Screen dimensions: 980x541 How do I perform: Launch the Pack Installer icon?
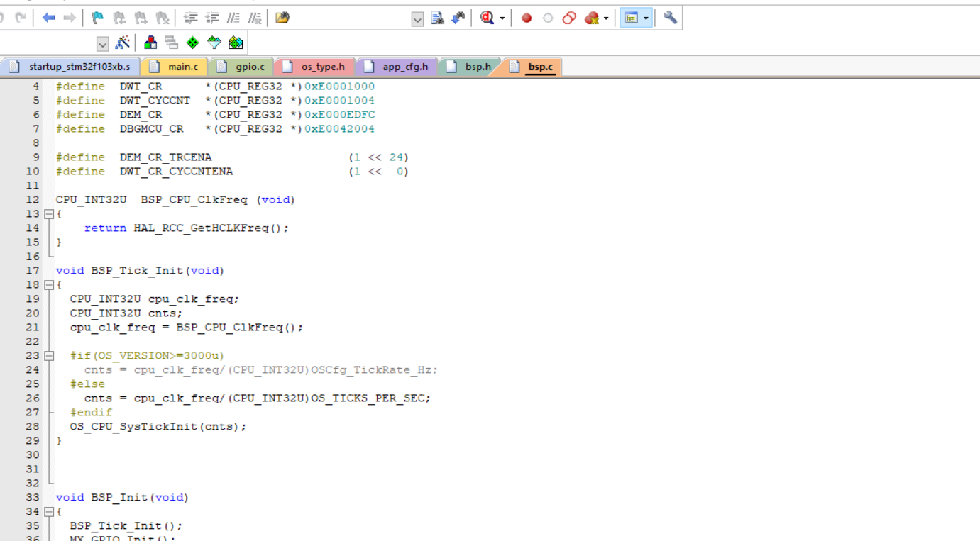[x=236, y=43]
